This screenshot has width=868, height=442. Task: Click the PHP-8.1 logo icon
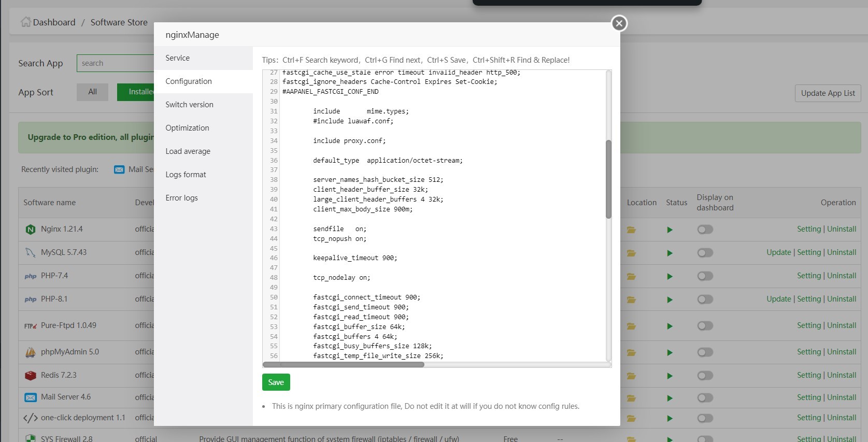coord(31,300)
